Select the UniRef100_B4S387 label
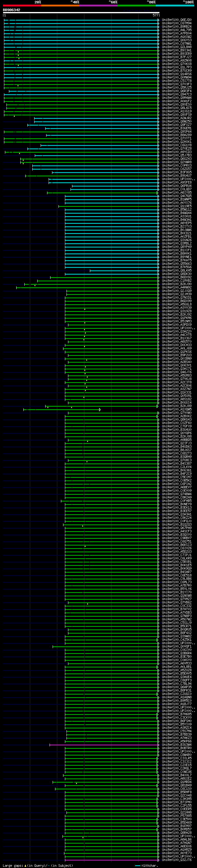The width and height of the screenshot is (197, 868). click(177, 463)
